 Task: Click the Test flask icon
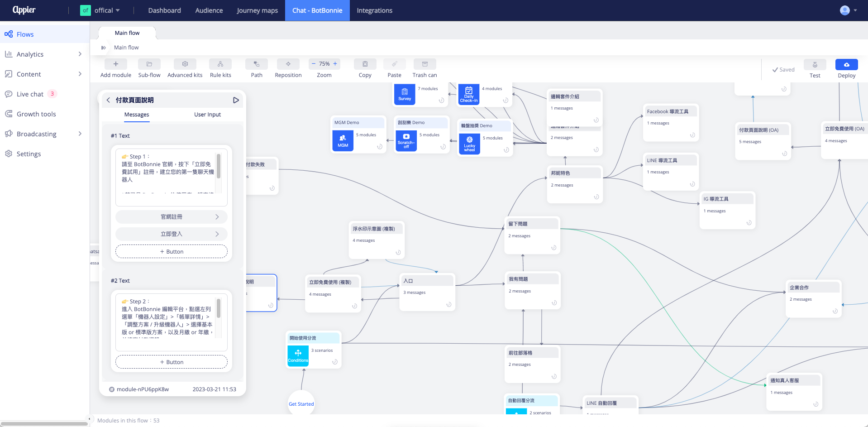coord(815,64)
